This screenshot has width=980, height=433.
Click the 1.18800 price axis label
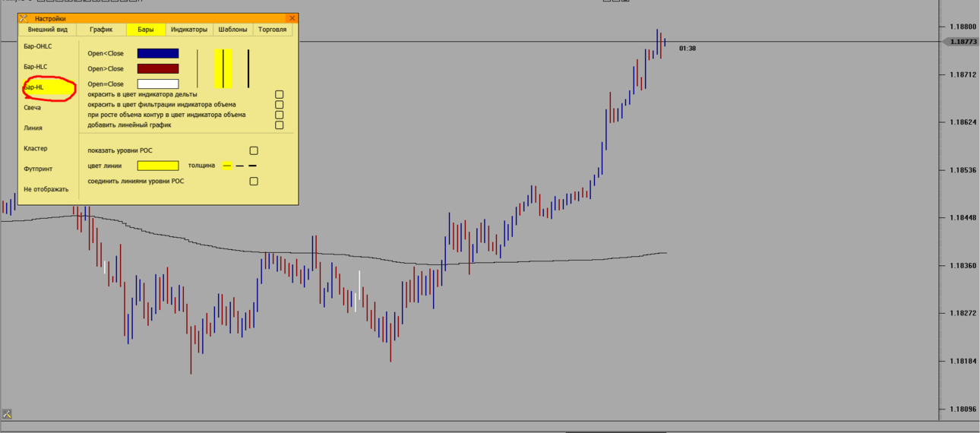point(963,27)
